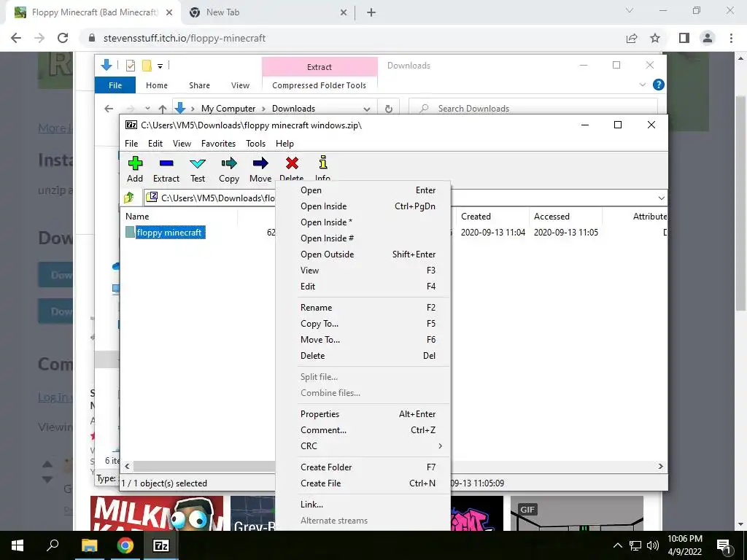This screenshot has width=747, height=560.
Task: Open File Explorer from the taskbar
Action: click(89, 545)
